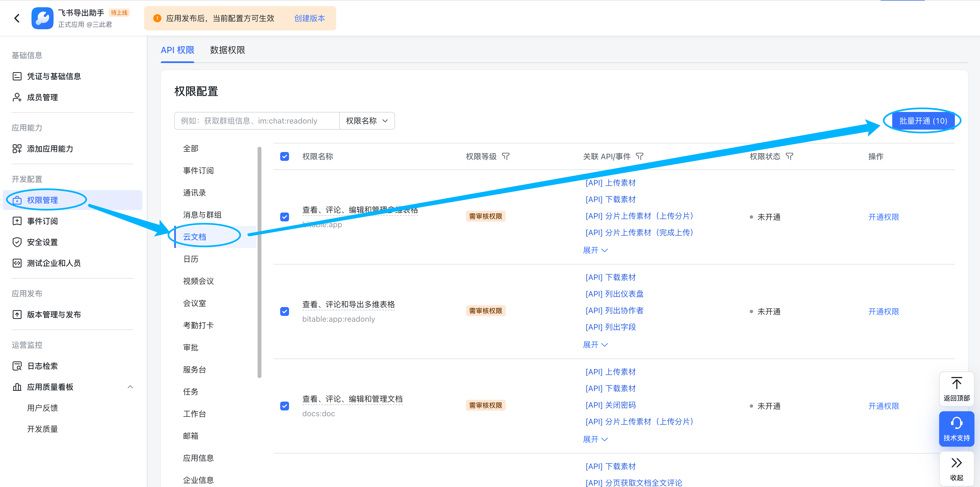Click the 飞书导出助手 app logo
Viewport: 980px width, 487px height.
point(42,18)
